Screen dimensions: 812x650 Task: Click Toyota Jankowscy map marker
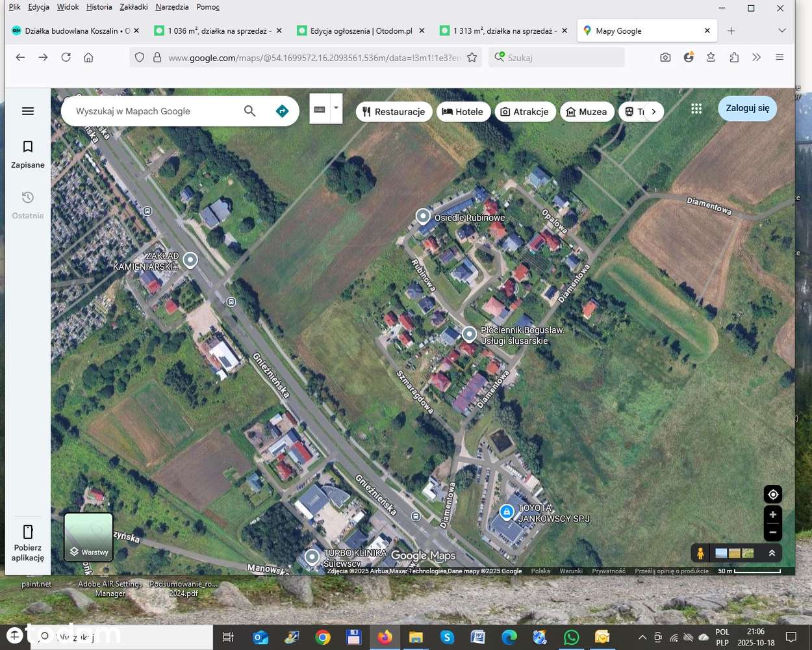[x=507, y=512]
